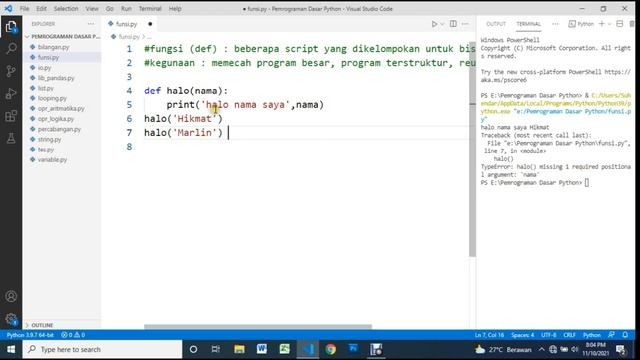
Task: Open the Manage gear icon
Action: click(x=11, y=319)
